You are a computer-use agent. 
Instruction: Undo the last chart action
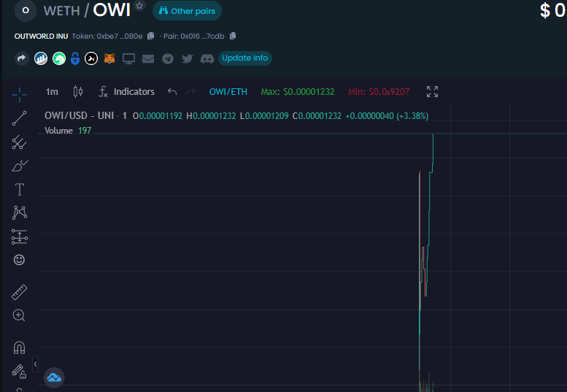coord(172,92)
